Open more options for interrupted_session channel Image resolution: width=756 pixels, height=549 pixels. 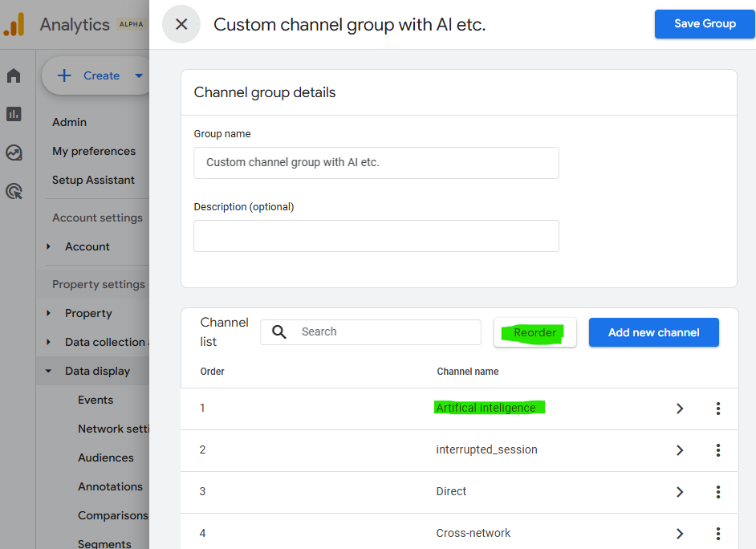(x=717, y=450)
